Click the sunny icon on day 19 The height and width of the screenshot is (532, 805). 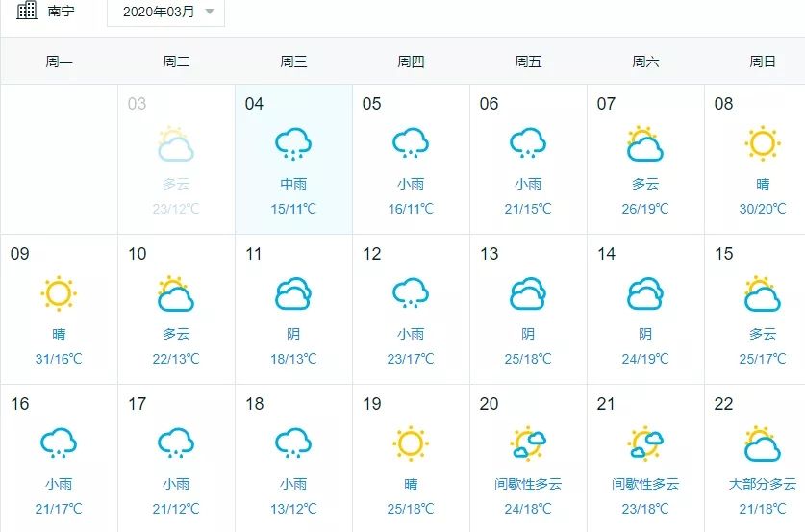click(411, 443)
